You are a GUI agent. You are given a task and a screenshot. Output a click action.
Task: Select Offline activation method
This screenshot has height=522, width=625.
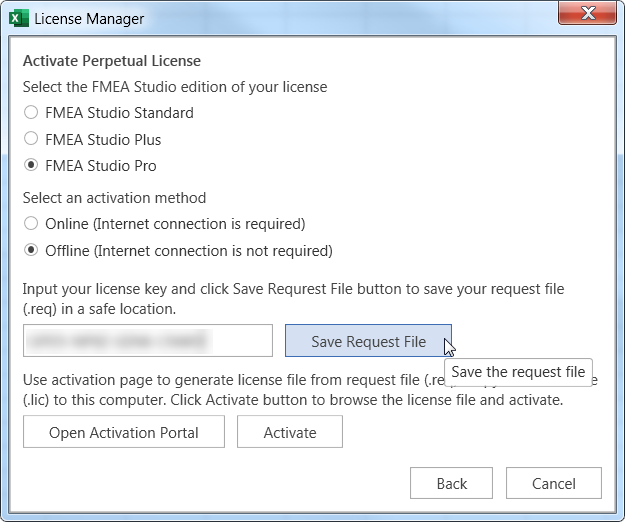(32, 250)
